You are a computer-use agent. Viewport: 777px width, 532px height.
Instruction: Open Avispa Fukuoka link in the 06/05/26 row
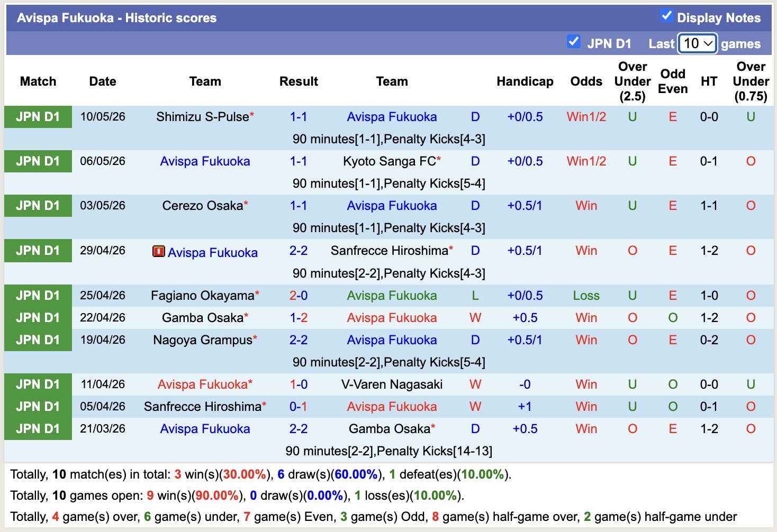click(x=205, y=161)
